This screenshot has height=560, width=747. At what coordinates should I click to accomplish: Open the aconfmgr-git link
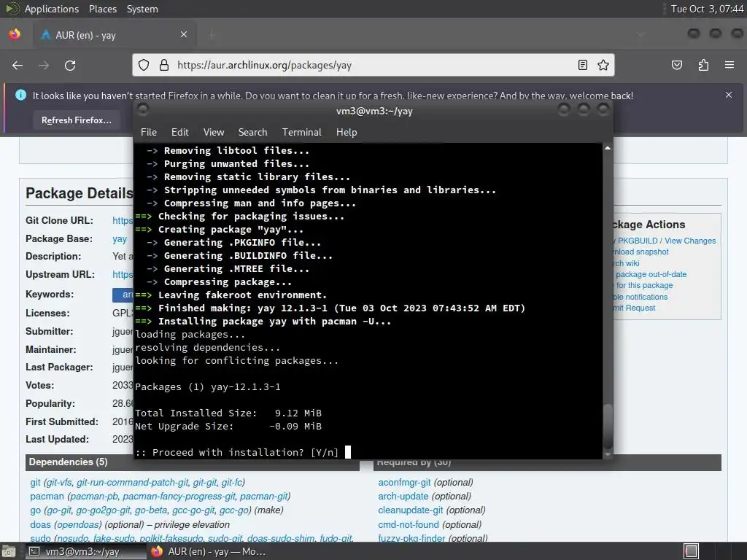(404, 483)
